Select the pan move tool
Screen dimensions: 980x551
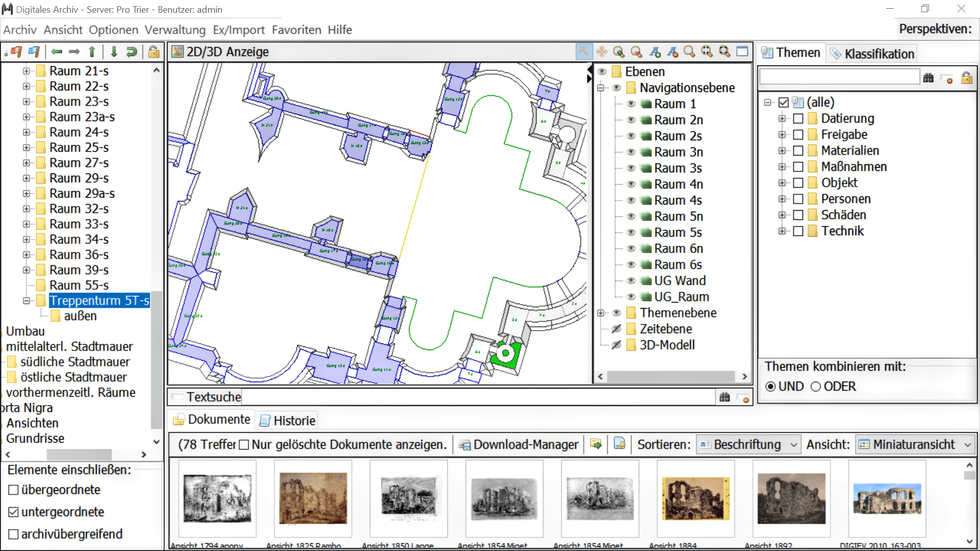click(x=602, y=52)
